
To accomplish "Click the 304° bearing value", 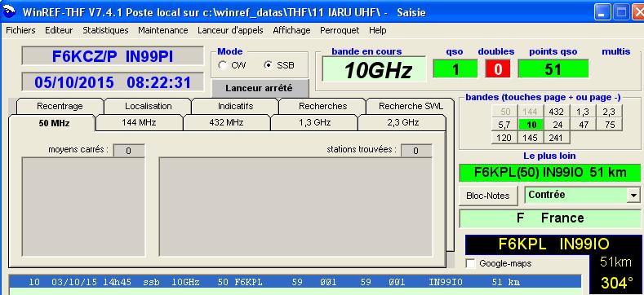I will pos(617,283).
